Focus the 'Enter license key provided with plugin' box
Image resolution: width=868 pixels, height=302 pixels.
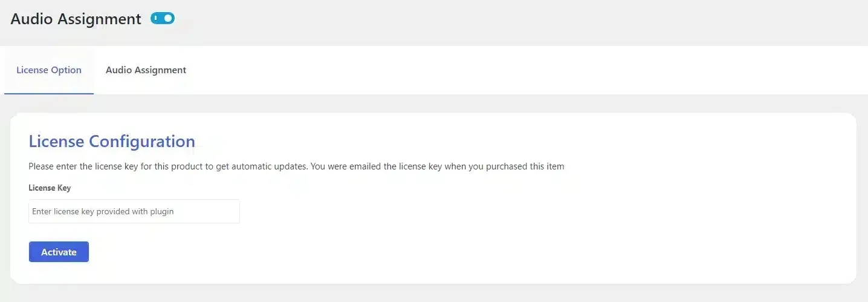point(134,212)
